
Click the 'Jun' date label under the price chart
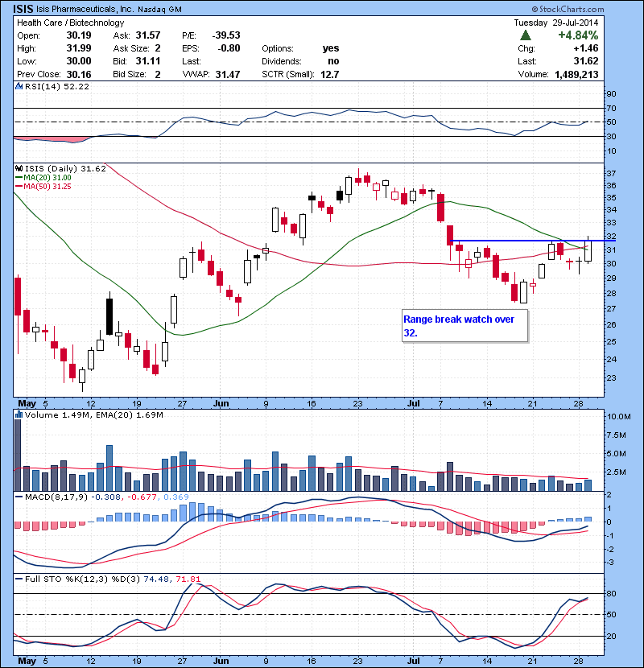pos(221,403)
